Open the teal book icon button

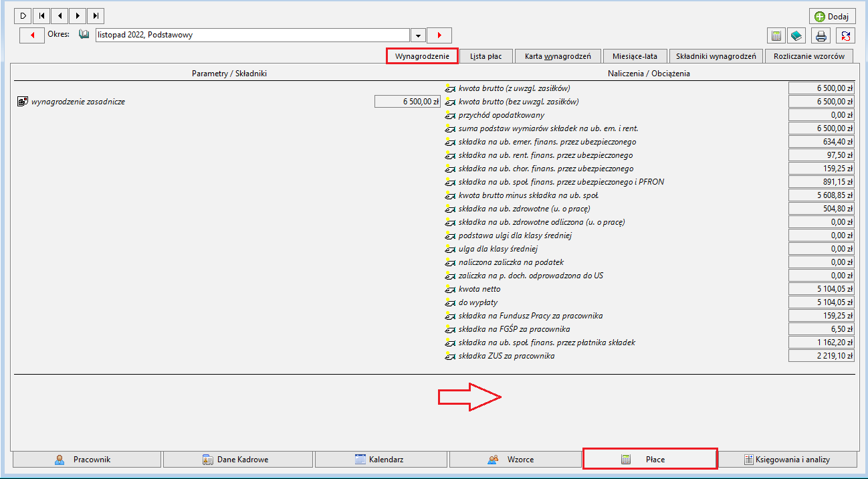[x=796, y=35]
